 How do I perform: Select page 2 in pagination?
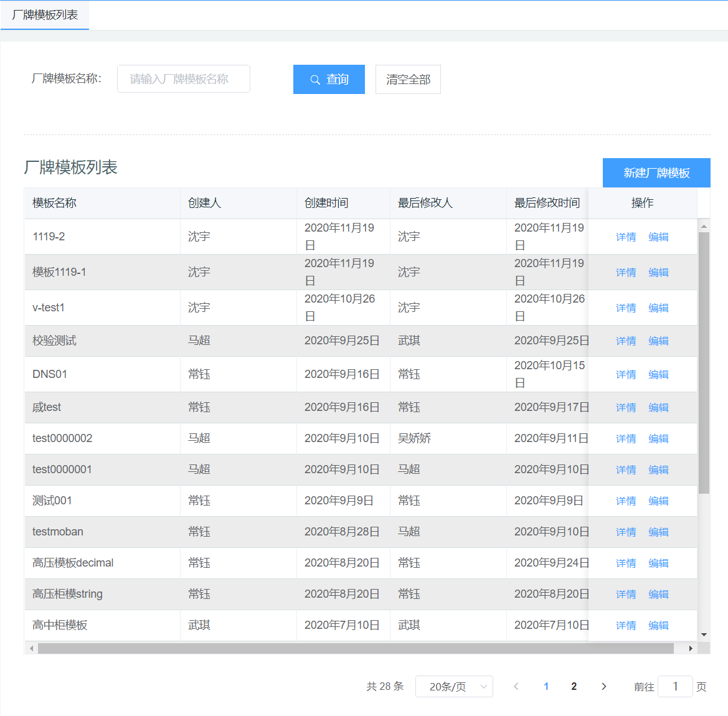(x=574, y=687)
